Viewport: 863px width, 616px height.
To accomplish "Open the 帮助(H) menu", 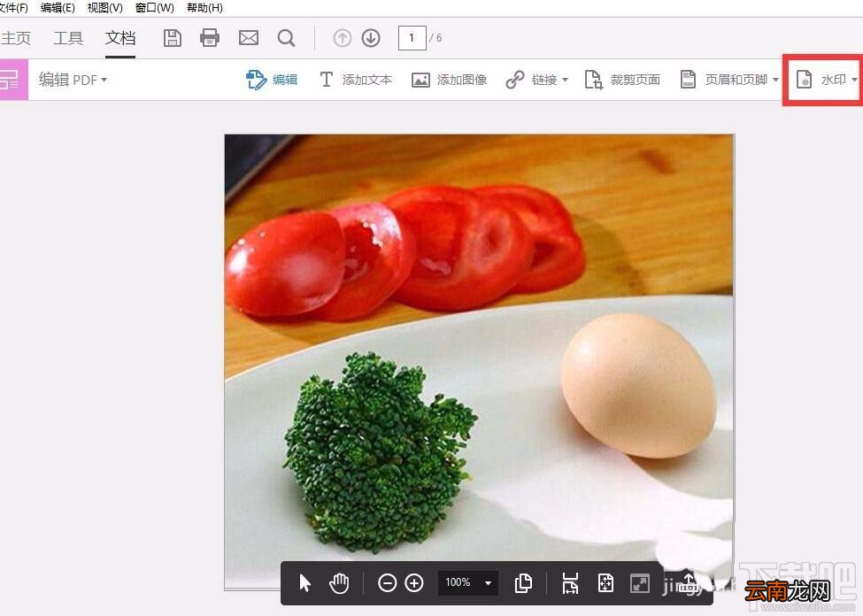I will (x=204, y=8).
